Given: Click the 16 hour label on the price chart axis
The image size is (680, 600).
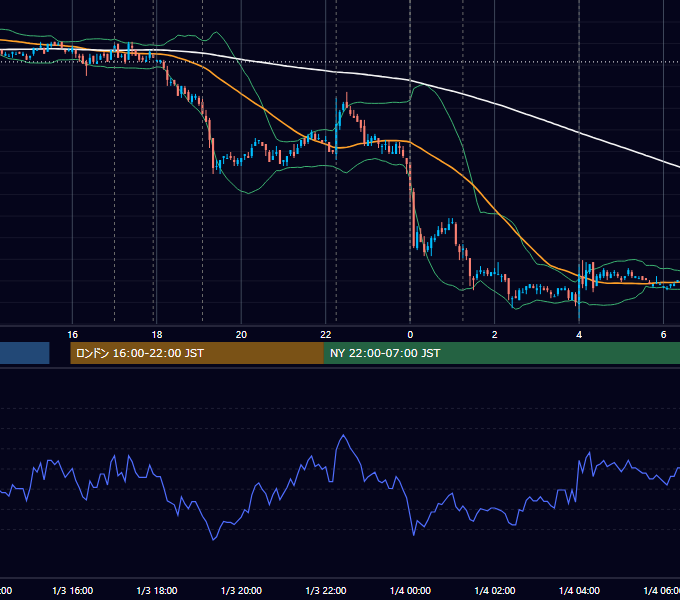Looking at the screenshot, I should tap(72, 335).
